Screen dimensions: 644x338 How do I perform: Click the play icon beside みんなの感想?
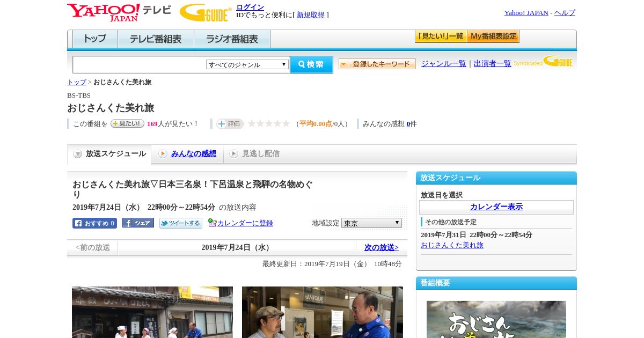click(163, 154)
